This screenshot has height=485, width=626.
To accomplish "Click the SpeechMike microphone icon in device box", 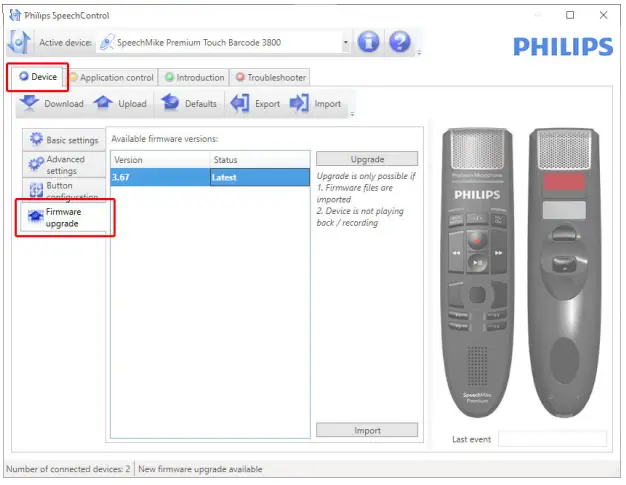I will click(x=107, y=42).
